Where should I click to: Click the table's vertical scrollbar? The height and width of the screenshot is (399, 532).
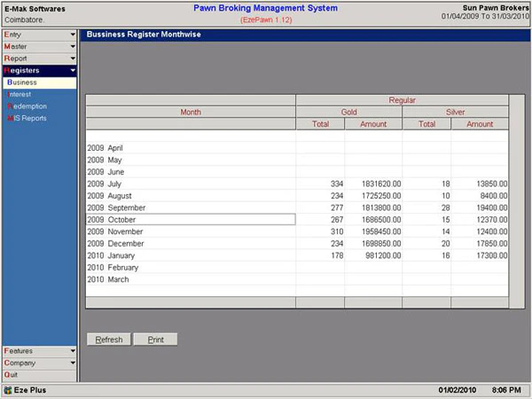(x=517, y=201)
